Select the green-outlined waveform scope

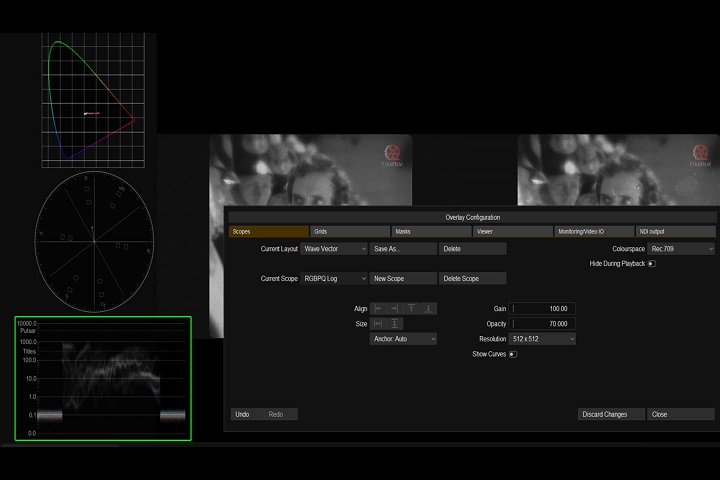[x=102, y=379]
